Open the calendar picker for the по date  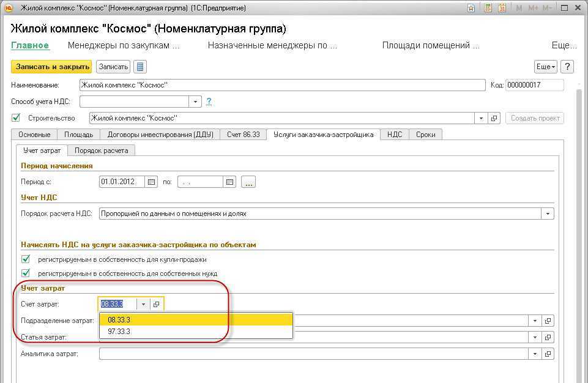[x=230, y=182]
